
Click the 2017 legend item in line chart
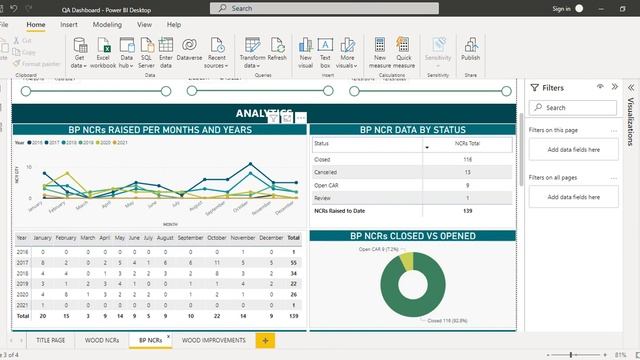point(52,143)
